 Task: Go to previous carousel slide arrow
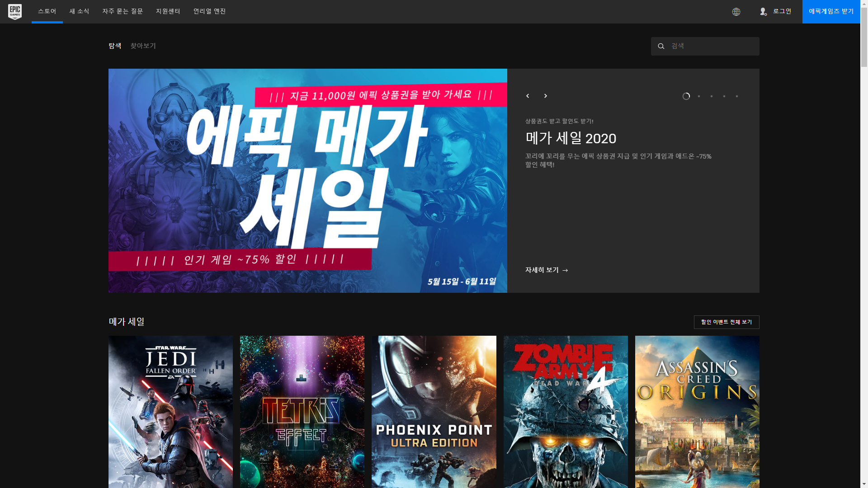click(528, 96)
